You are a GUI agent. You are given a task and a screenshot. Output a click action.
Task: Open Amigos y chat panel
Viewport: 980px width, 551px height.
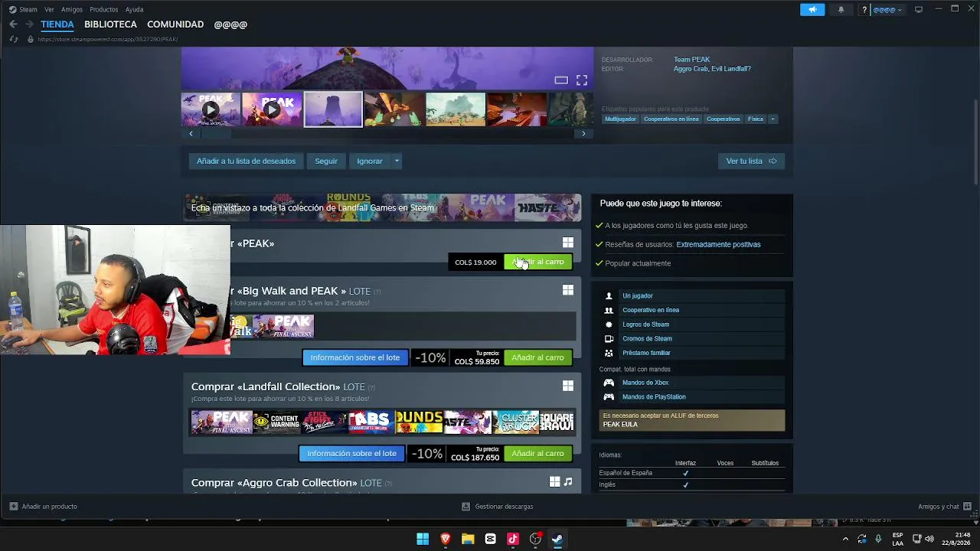[945, 507]
